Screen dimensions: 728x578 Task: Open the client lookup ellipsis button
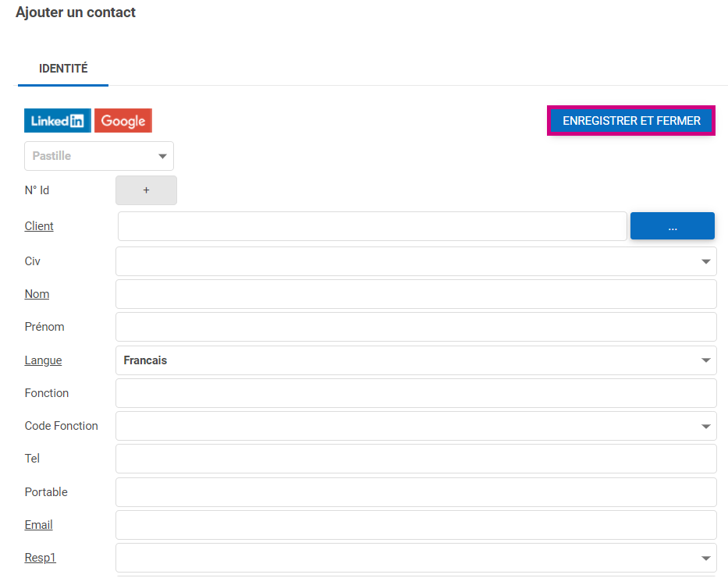point(672,226)
